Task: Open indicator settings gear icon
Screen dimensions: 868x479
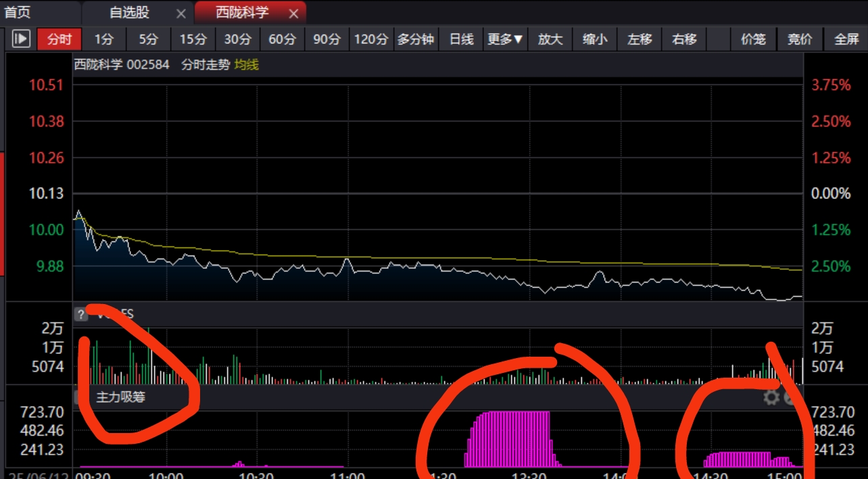Action: pos(771,397)
